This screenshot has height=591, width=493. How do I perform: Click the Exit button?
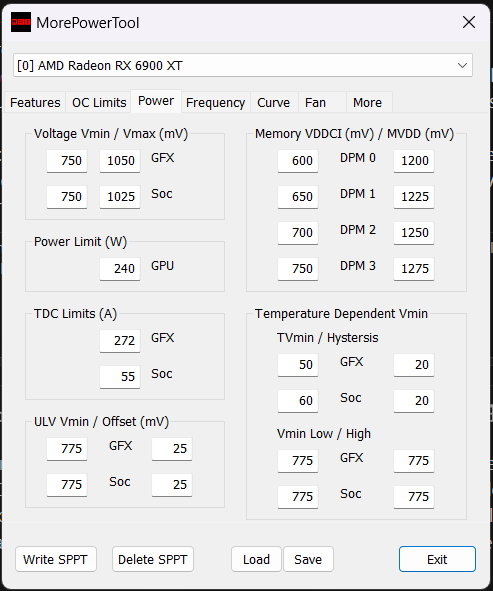(x=437, y=559)
